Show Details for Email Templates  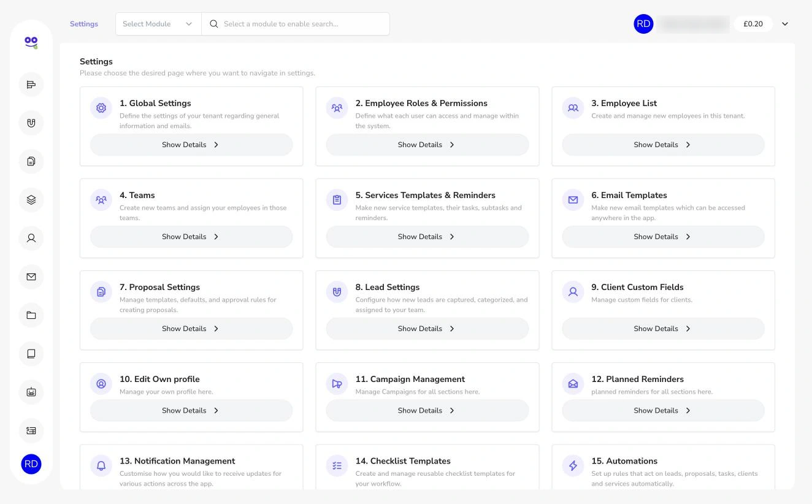click(663, 237)
